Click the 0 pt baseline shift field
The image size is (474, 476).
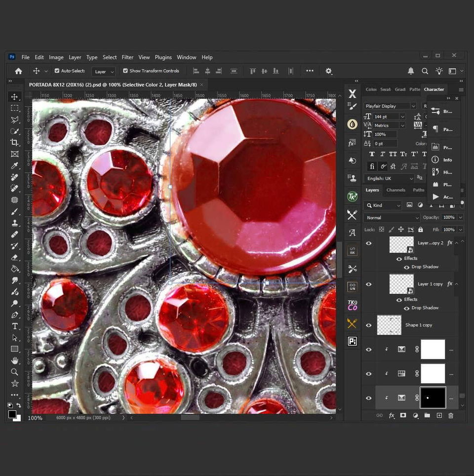pyautogui.click(x=385, y=144)
